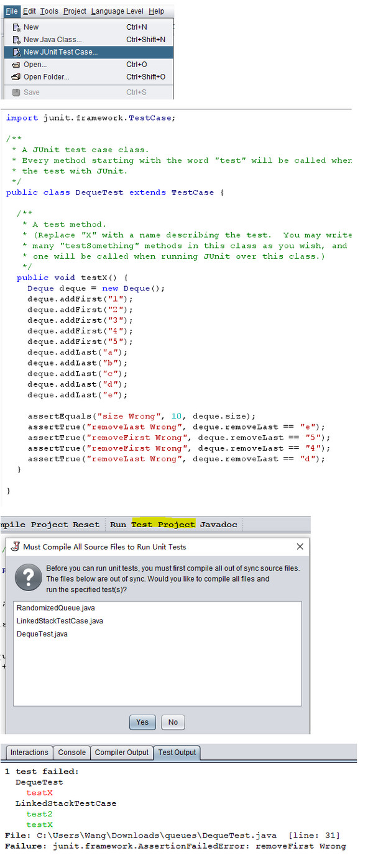Click the New Java Class icon

[16, 40]
